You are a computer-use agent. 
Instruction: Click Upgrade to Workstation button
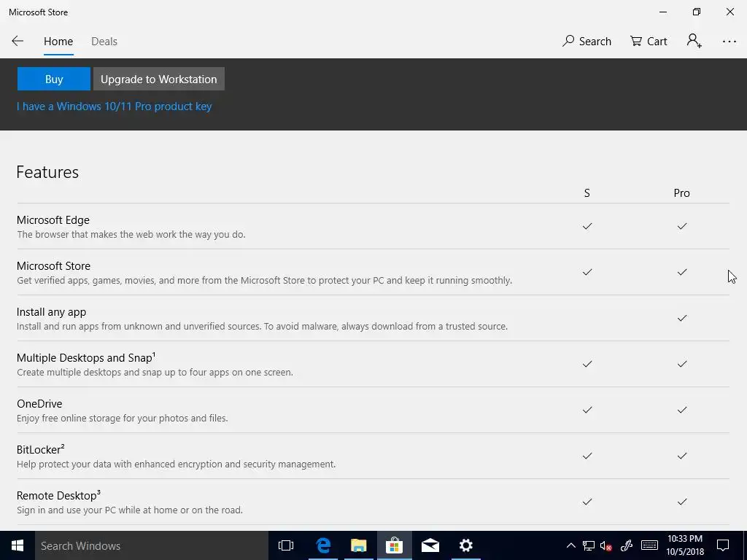click(x=158, y=79)
